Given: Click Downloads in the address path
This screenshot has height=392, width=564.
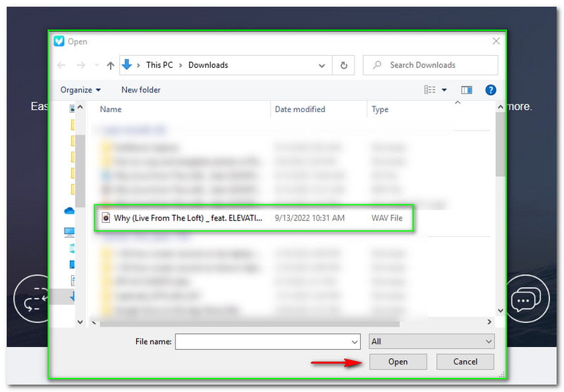Looking at the screenshot, I should pos(208,65).
